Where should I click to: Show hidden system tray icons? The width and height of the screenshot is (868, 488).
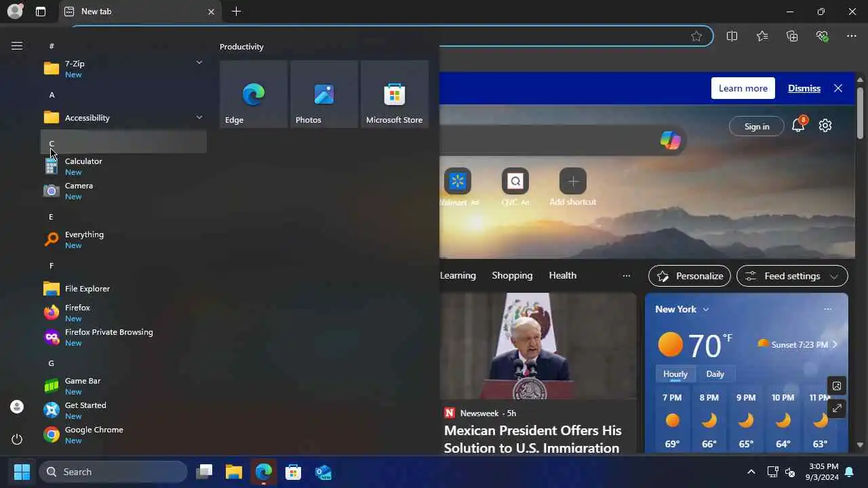pyautogui.click(x=751, y=472)
